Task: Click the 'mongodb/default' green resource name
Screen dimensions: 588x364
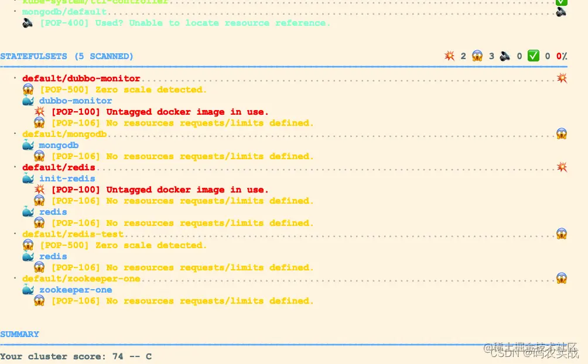Action: pos(64,12)
